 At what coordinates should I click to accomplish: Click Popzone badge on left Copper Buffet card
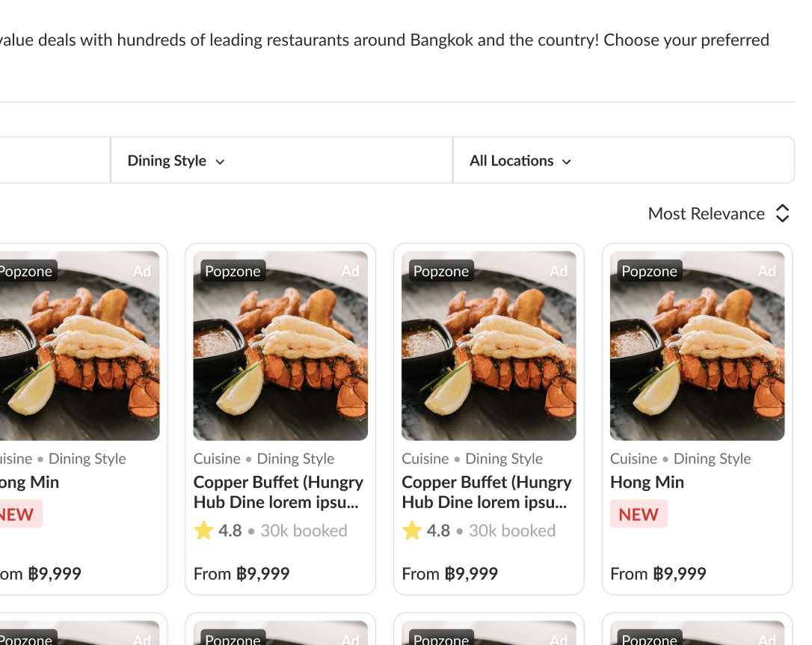pos(233,271)
